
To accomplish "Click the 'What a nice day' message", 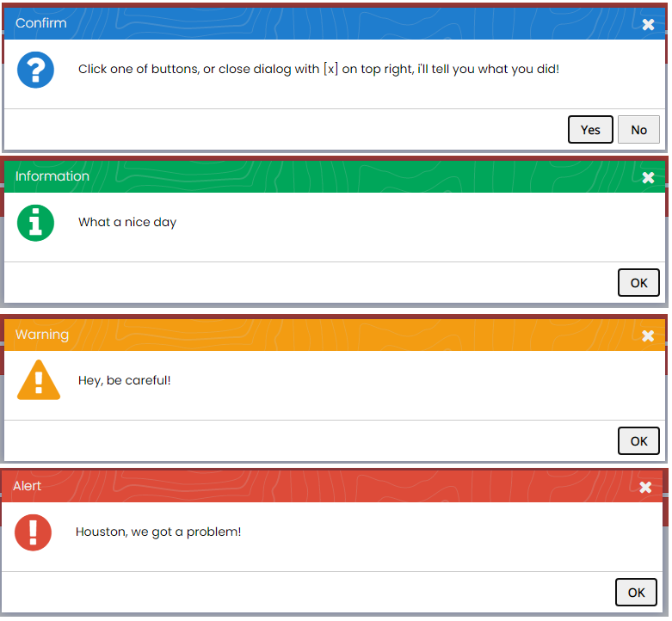I will click(127, 222).
